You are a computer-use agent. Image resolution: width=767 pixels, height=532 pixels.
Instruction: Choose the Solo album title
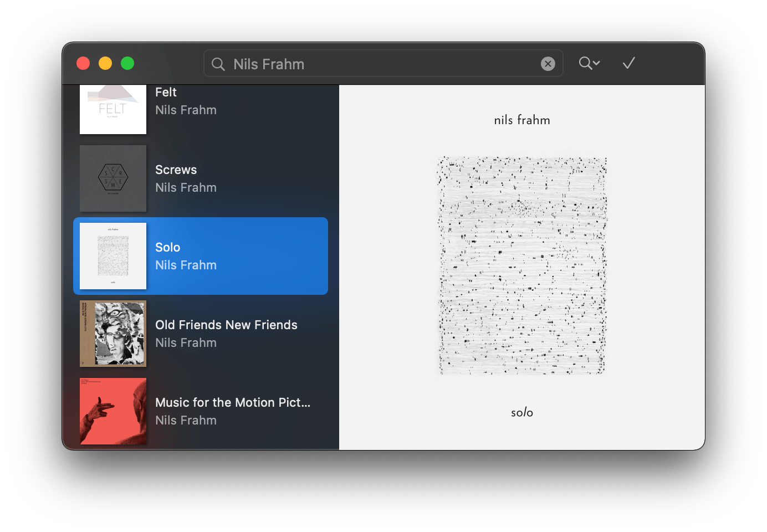pos(167,247)
